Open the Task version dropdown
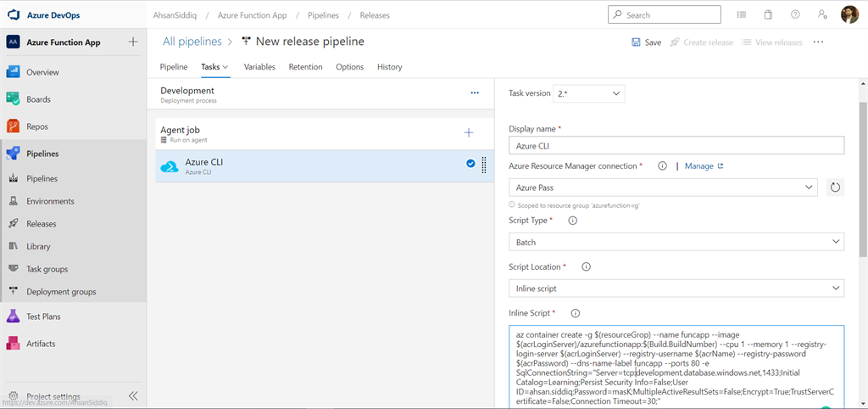 (x=589, y=93)
